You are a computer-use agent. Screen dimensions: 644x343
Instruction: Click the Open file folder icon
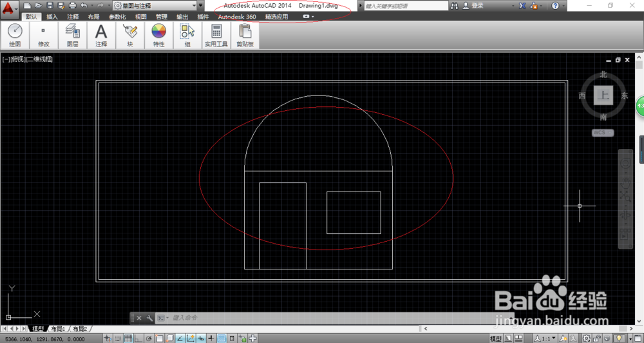point(39,6)
